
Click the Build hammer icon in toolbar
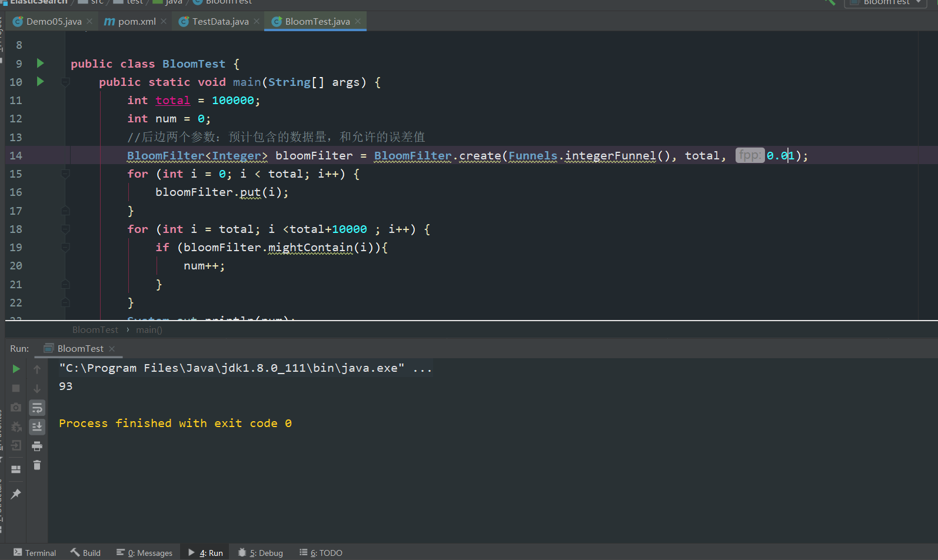pos(830,2)
